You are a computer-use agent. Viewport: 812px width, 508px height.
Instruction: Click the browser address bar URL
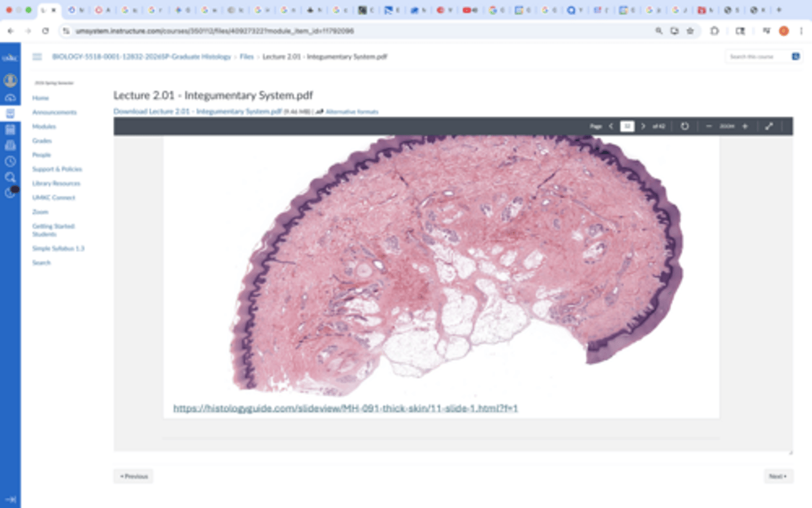214,31
